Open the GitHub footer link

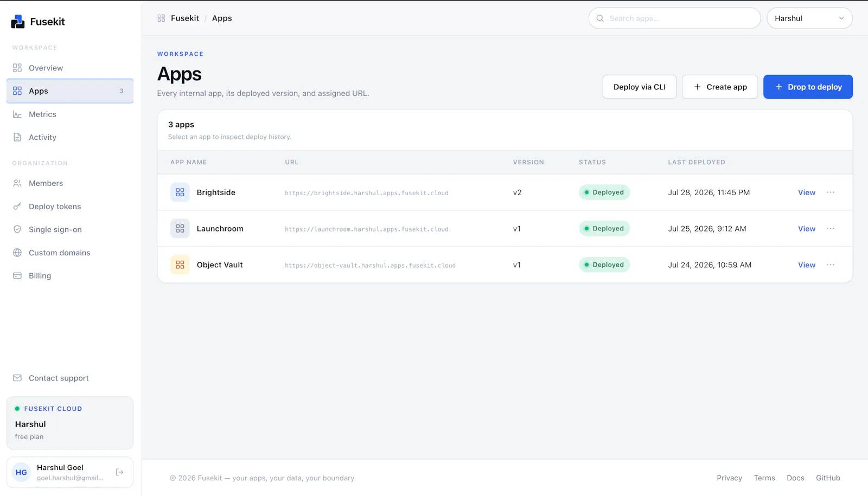click(x=828, y=478)
